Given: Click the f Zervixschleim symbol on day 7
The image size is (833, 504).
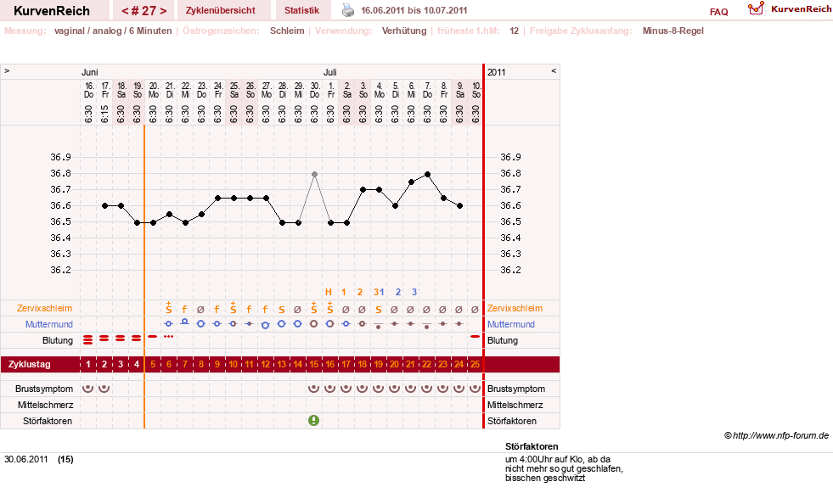Looking at the screenshot, I should point(185,309).
